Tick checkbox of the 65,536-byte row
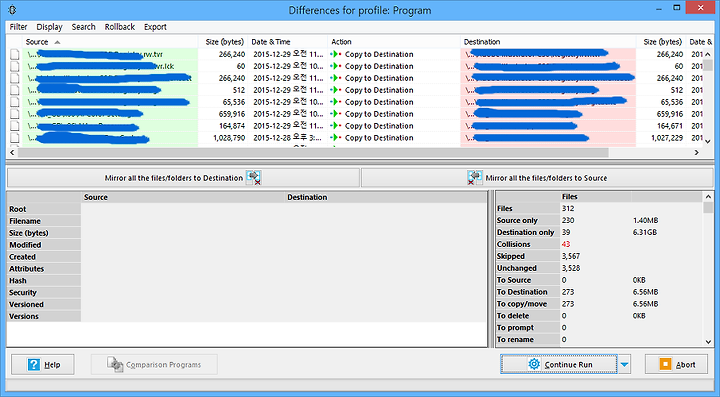The image size is (720, 397). click(15, 102)
